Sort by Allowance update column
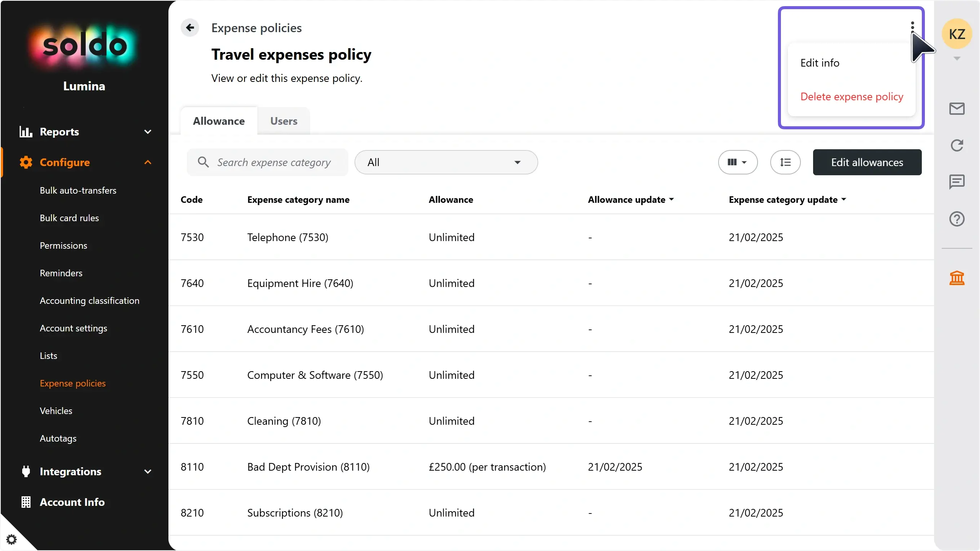 tap(630, 200)
